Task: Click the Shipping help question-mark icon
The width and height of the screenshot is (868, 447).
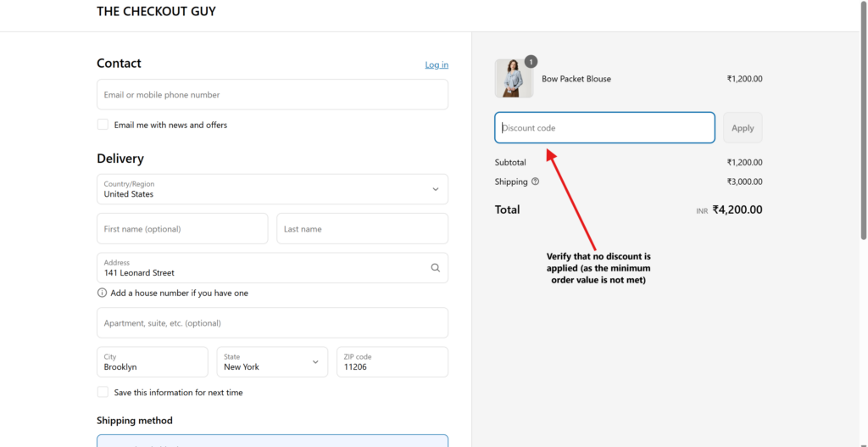Action: (x=535, y=182)
